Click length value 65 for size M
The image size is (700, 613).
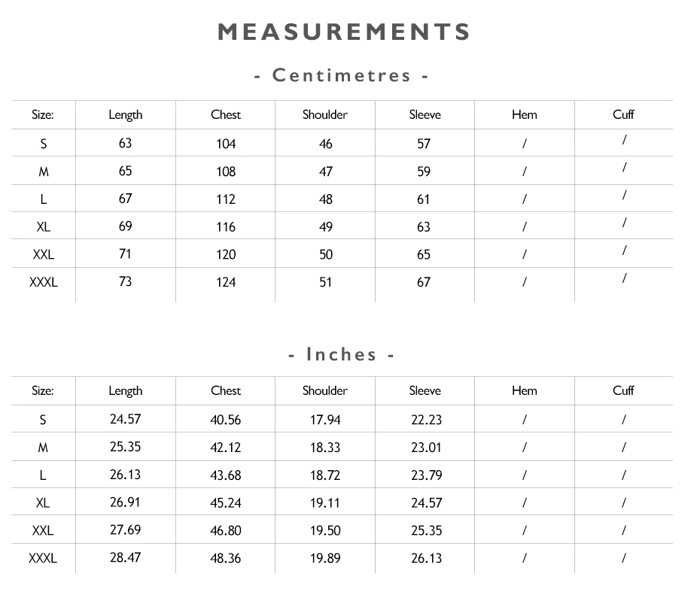tap(126, 171)
